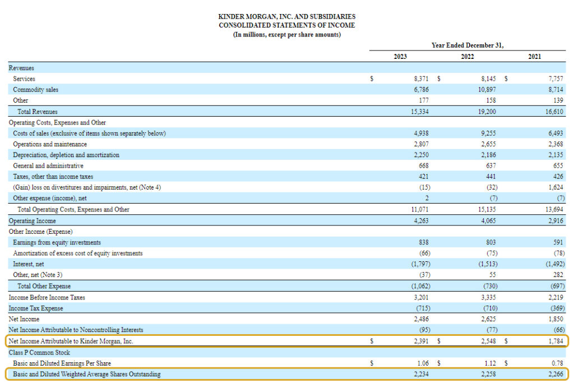574x392 pixels.
Task: Click 'Depreciation, depletion and amortization' label
Action: click(66, 155)
